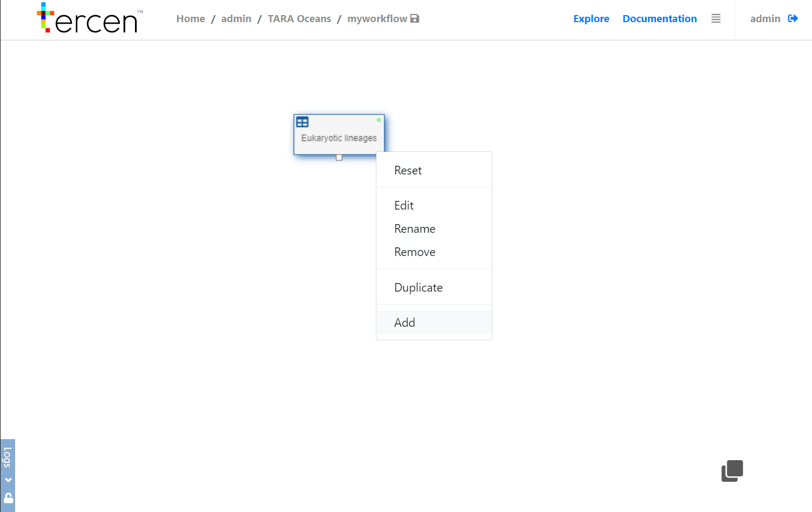Toggle the lock icon on the Logs bar

coord(8,497)
